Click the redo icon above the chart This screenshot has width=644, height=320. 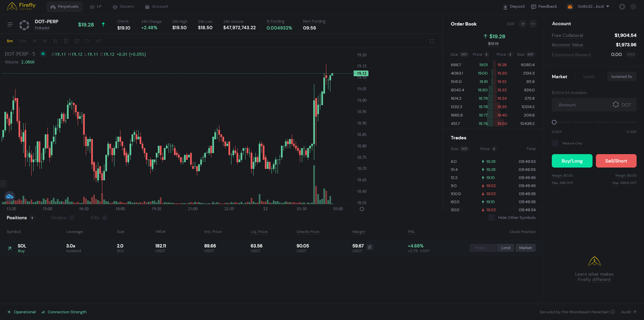tap(98, 41)
